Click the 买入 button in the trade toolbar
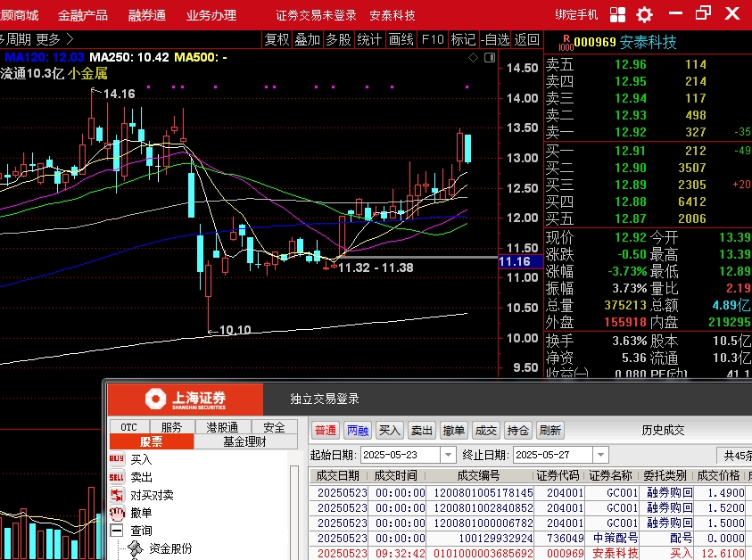This screenshot has width=752, height=560. (390, 430)
